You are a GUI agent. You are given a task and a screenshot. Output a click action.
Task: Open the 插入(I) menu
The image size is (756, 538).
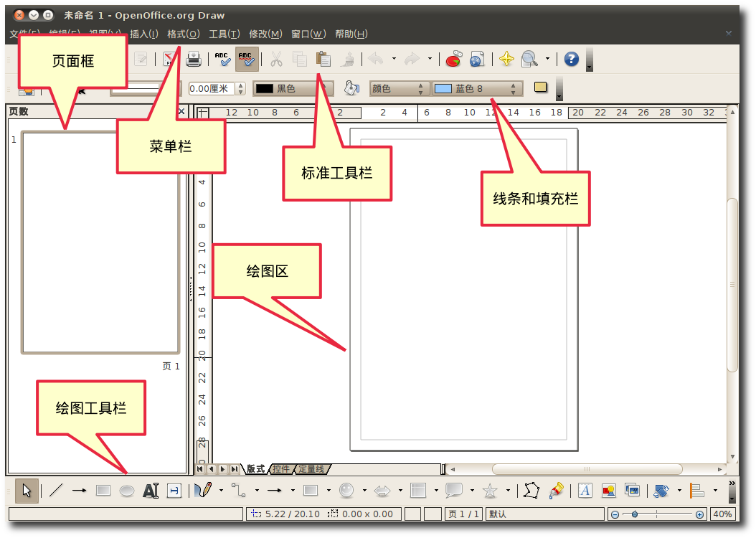[143, 34]
